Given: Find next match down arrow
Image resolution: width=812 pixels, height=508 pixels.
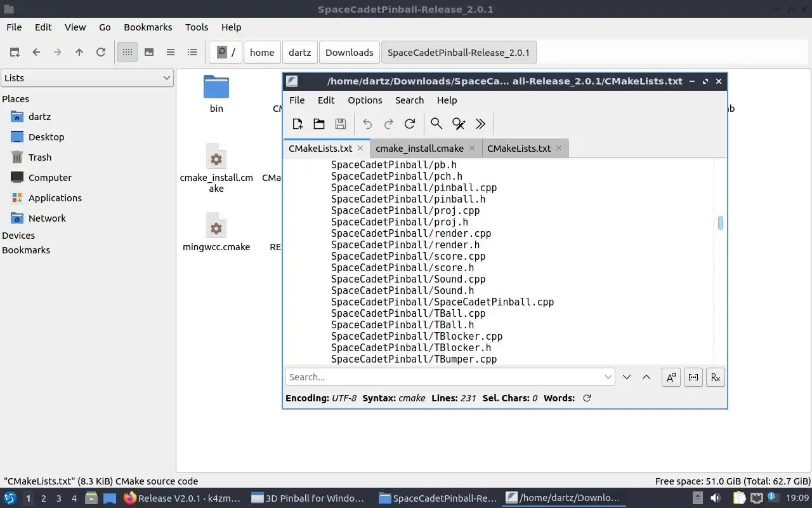Looking at the screenshot, I should 627,377.
